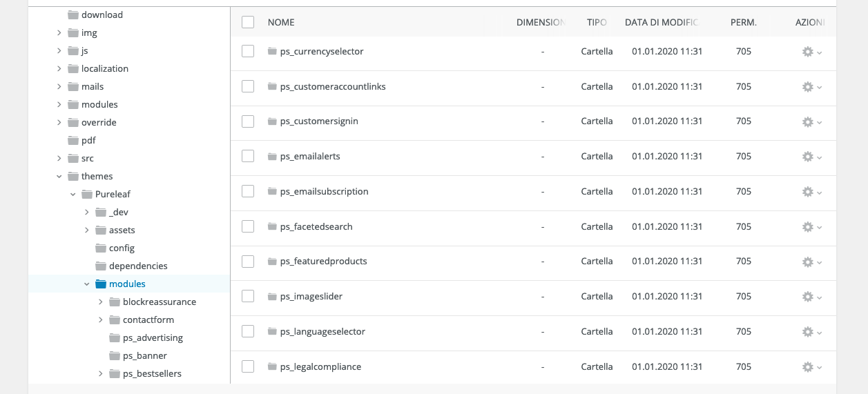Open actions gear for ps_imageslider
The width and height of the screenshot is (868, 394).
pos(808,297)
